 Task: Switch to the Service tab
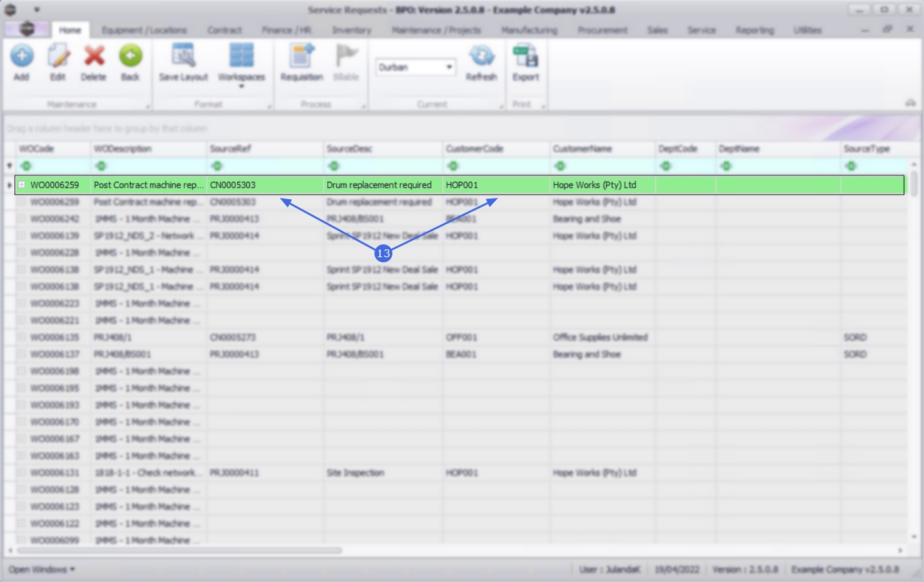(702, 30)
